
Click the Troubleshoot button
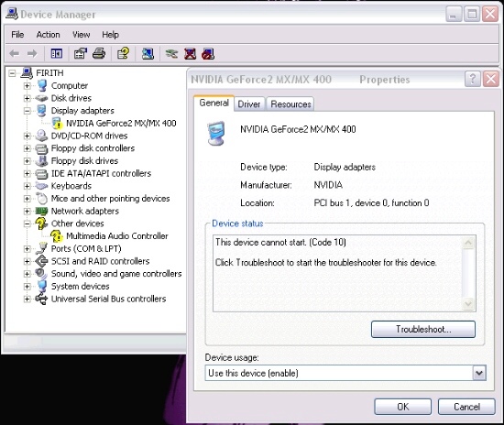click(x=423, y=329)
